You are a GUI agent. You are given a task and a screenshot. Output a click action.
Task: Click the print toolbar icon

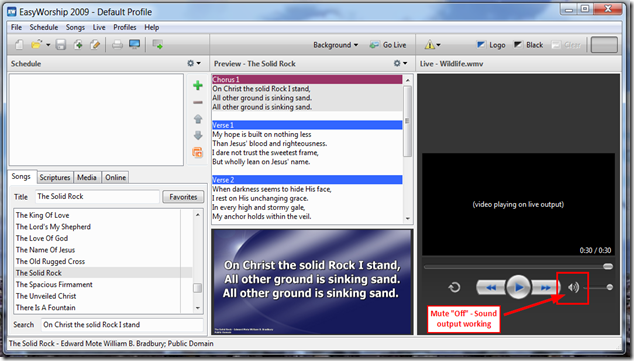(117, 44)
